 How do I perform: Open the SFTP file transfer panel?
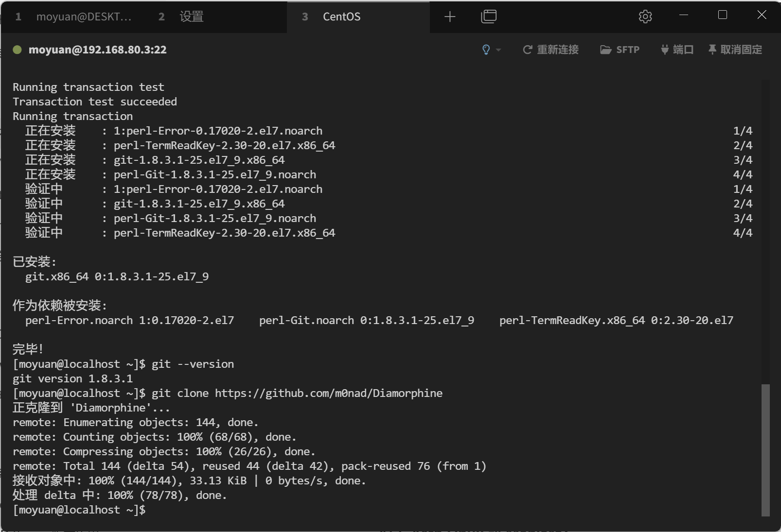620,50
